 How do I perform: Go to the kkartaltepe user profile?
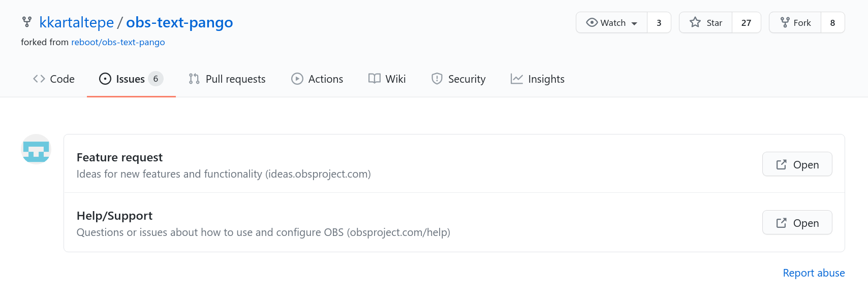77,22
